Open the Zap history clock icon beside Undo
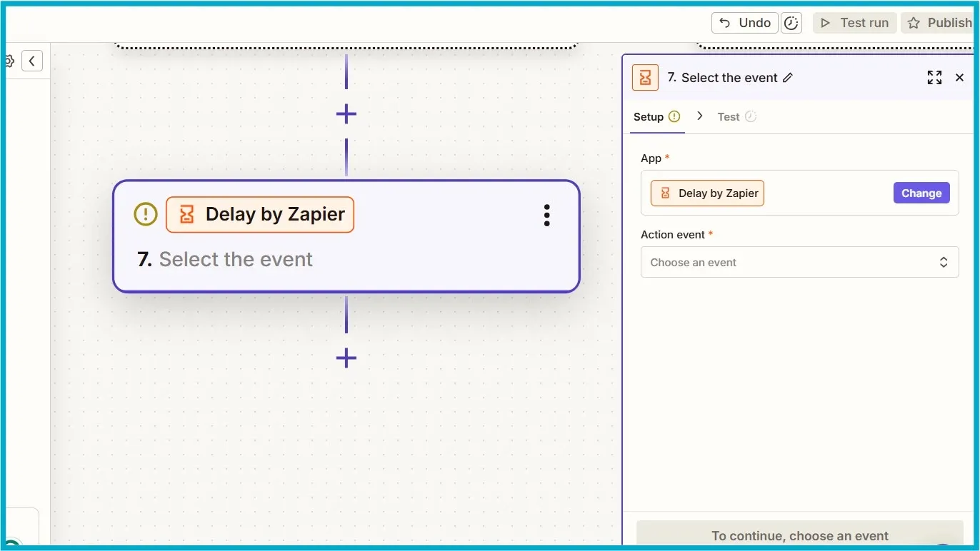Viewport: 980px width, 551px height. pos(791,22)
